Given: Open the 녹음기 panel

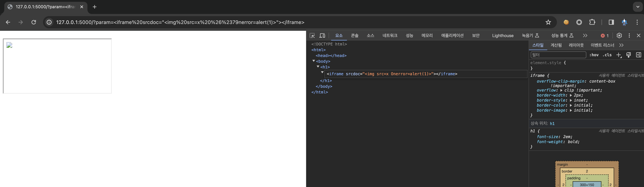Looking at the screenshot, I should pyautogui.click(x=531, y=35).
